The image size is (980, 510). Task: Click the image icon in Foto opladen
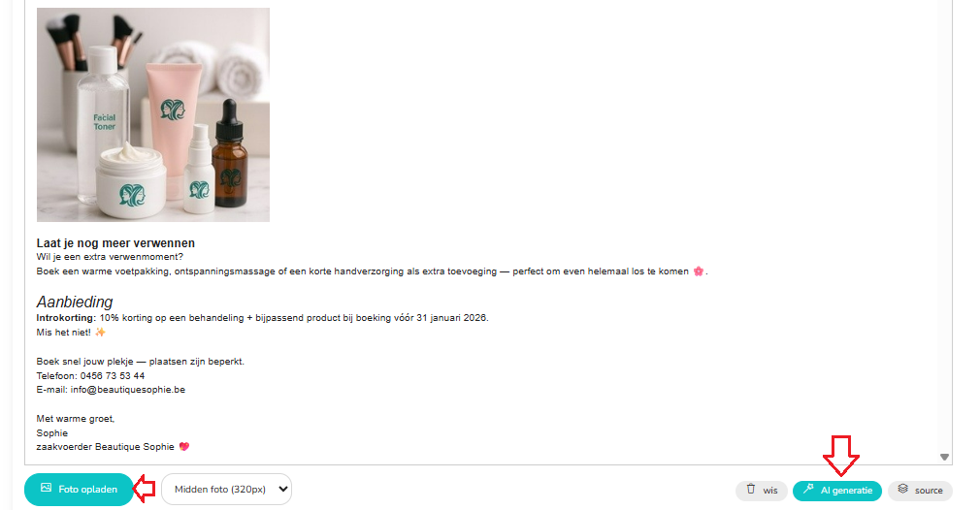click(46, 488)
